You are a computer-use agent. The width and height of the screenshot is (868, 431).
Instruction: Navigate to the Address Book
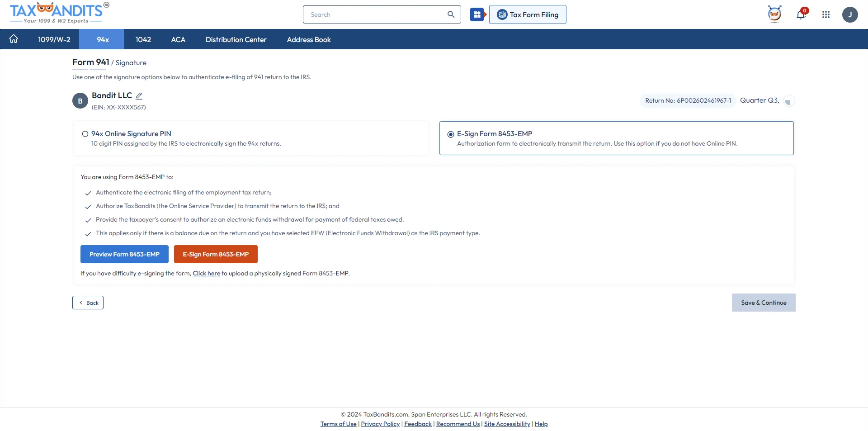pyautogui.click(x=309, y=39)
